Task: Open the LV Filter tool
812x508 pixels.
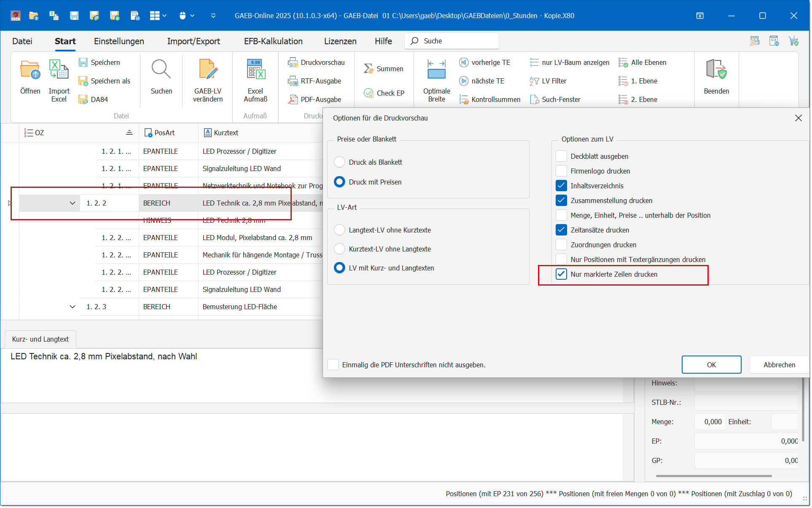Action: [x=554, y=81]
